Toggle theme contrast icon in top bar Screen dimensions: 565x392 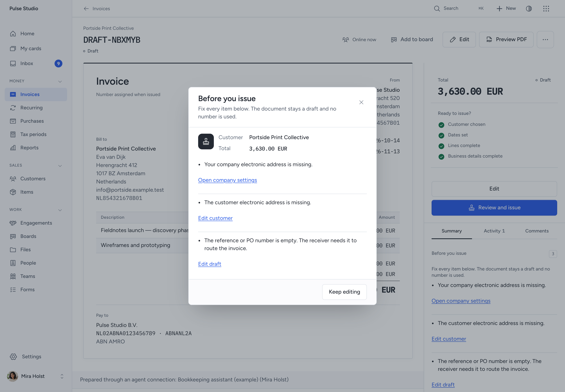[529, 9]
